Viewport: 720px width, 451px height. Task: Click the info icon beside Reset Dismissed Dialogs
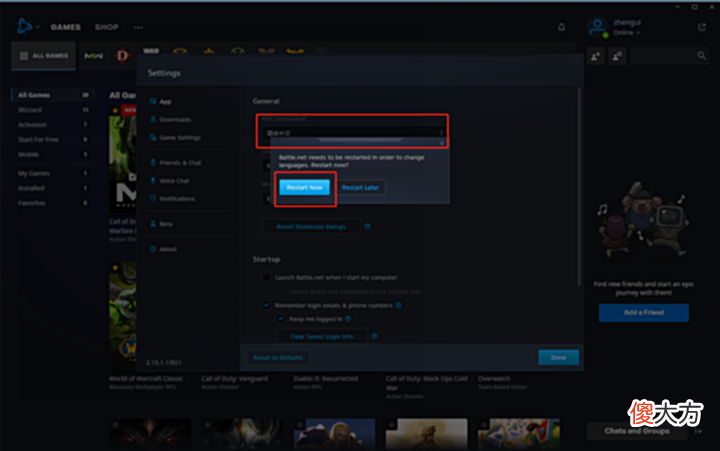[x=367, y=226]
